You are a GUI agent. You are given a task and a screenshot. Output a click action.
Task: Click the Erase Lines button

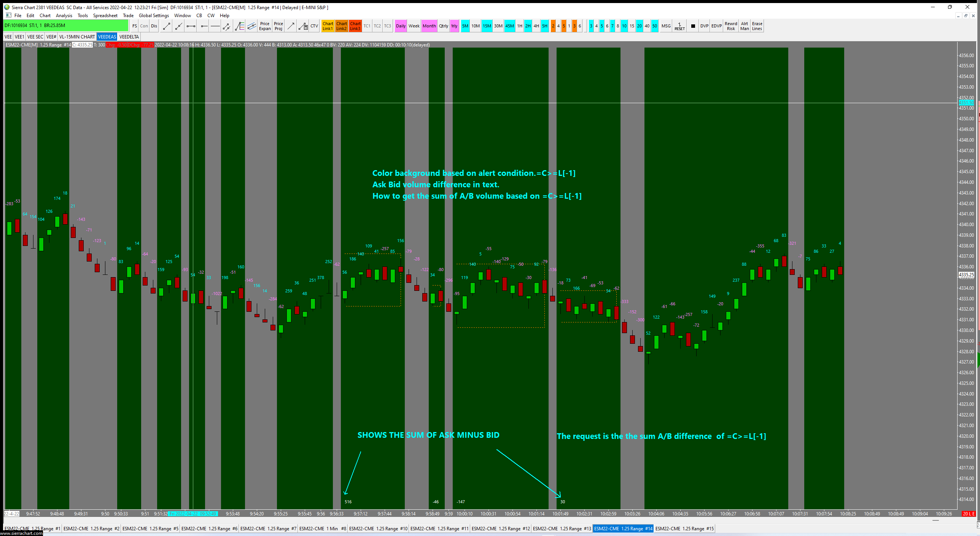coord(757,26)
